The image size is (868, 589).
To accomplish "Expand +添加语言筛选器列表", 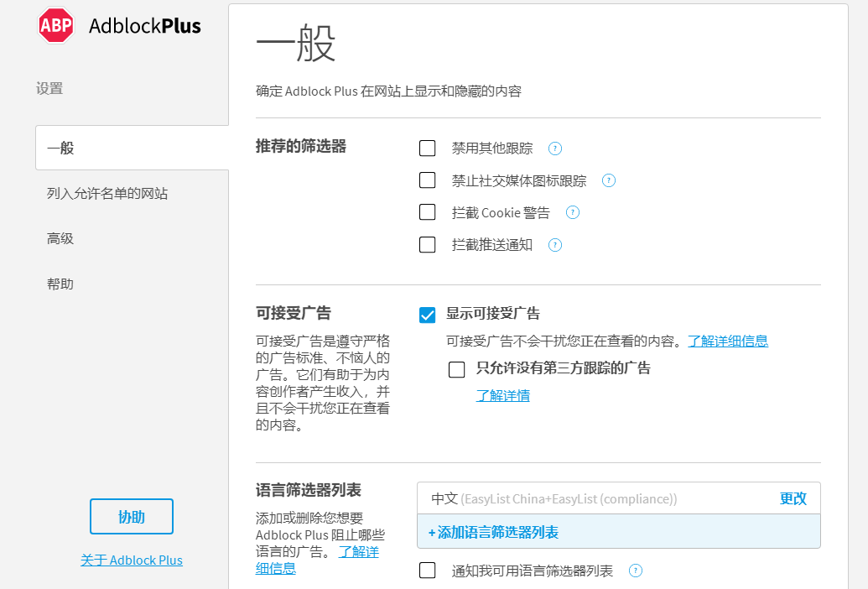I will click(493, 532).
